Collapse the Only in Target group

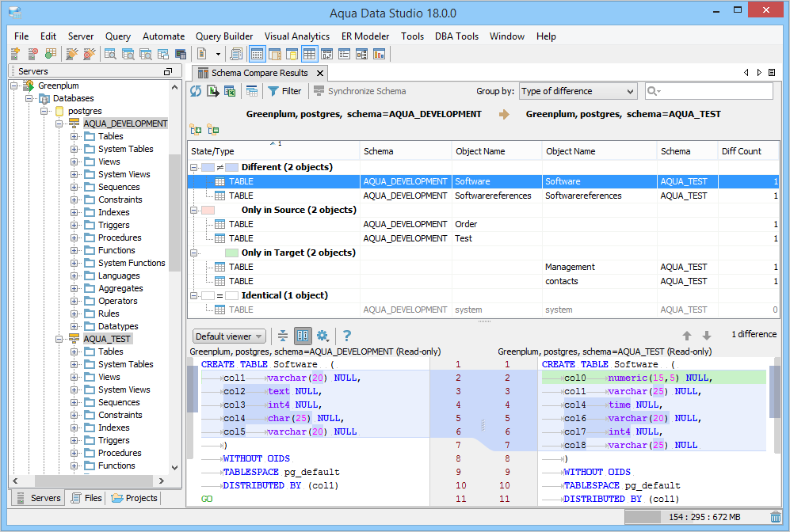coord(194,253)
